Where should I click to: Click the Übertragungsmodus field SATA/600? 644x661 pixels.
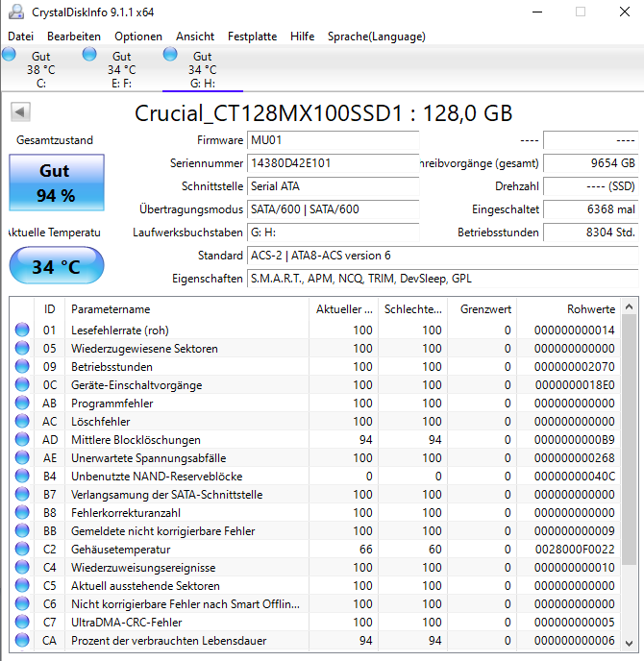(x=334, y=210)
